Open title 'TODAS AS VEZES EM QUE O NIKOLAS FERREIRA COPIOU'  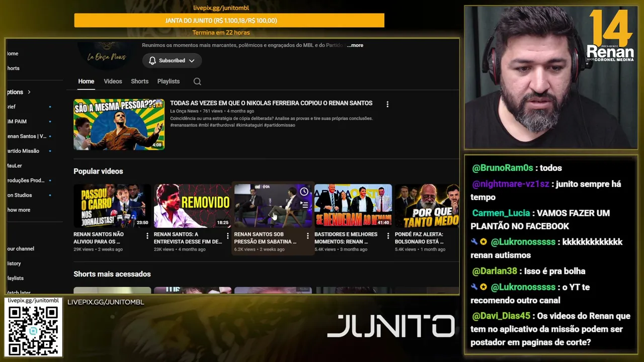click(271, 103)
